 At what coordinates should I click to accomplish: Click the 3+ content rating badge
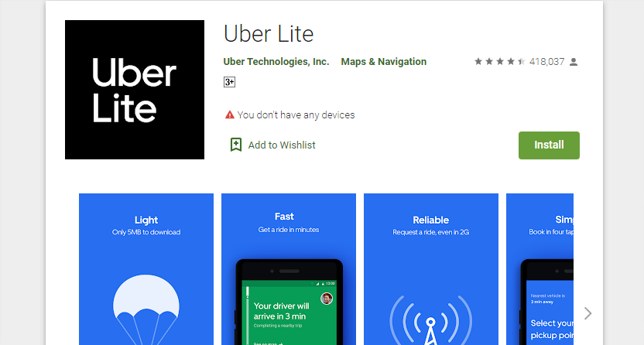(229, 82)
